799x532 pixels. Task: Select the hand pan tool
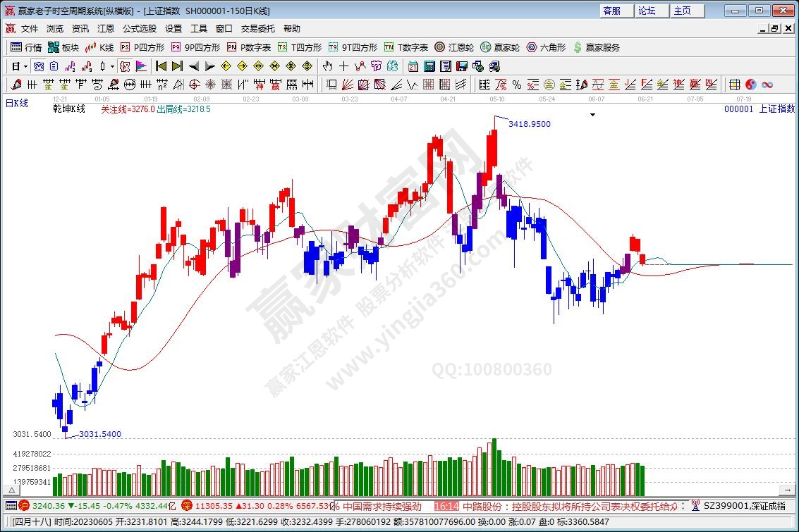point(327,66)
